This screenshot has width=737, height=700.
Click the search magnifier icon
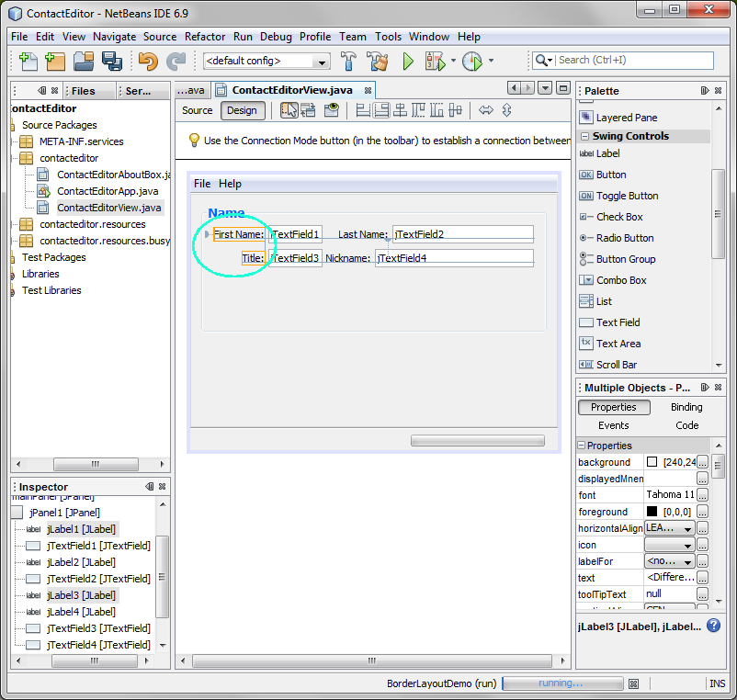pos(541,60)
